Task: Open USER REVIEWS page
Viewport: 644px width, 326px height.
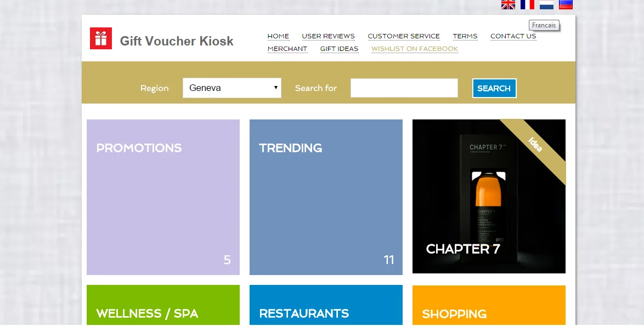Action: [x=328, y=36]
